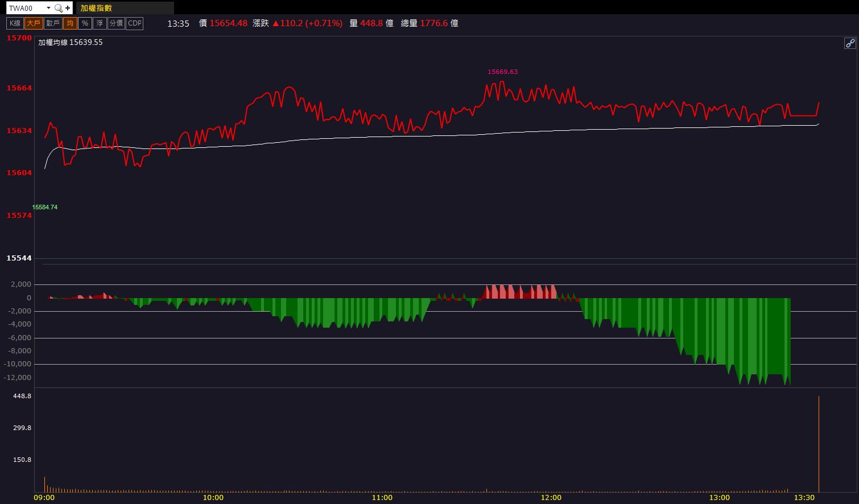859x504 pixels.
Task: Open the 分價 price-distribution view
Action: 116,23
